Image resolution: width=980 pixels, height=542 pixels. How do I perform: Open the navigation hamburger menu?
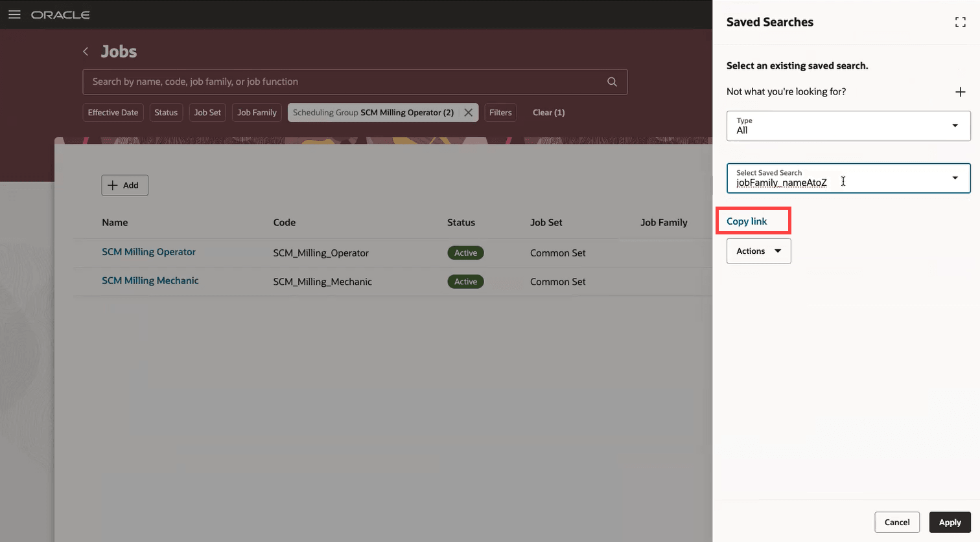click(14, 14)
